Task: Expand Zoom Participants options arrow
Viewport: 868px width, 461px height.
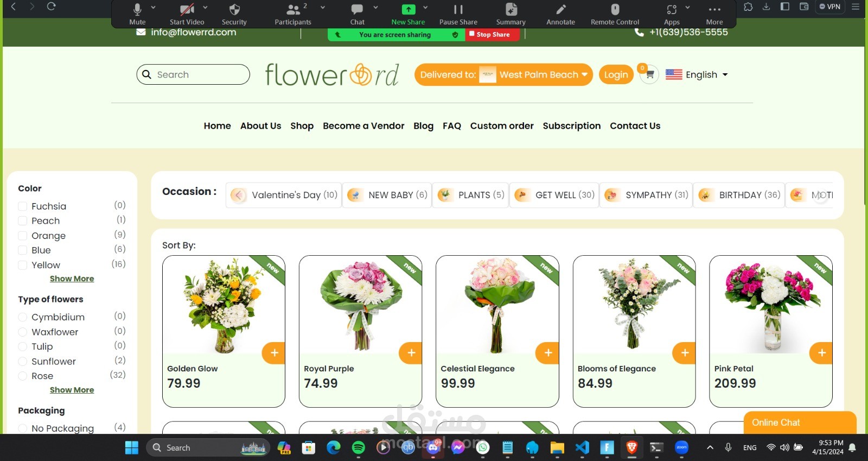Action: point(323,8)
